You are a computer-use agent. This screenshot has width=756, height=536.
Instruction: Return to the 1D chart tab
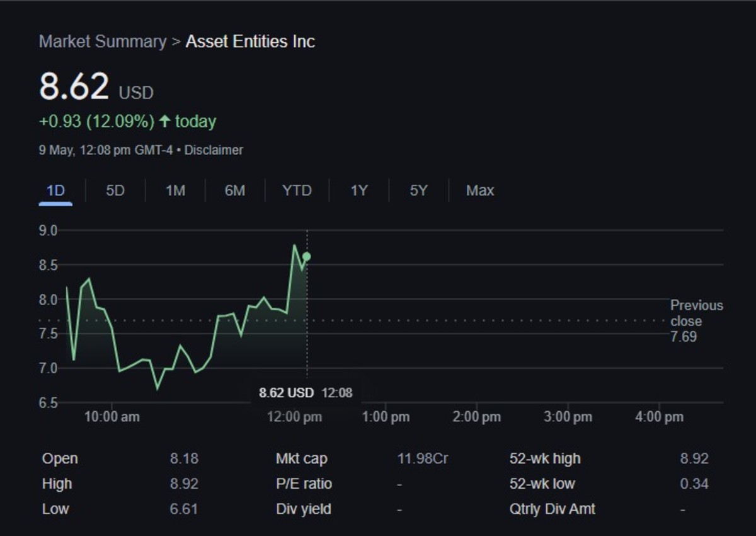tap(55, 190)
